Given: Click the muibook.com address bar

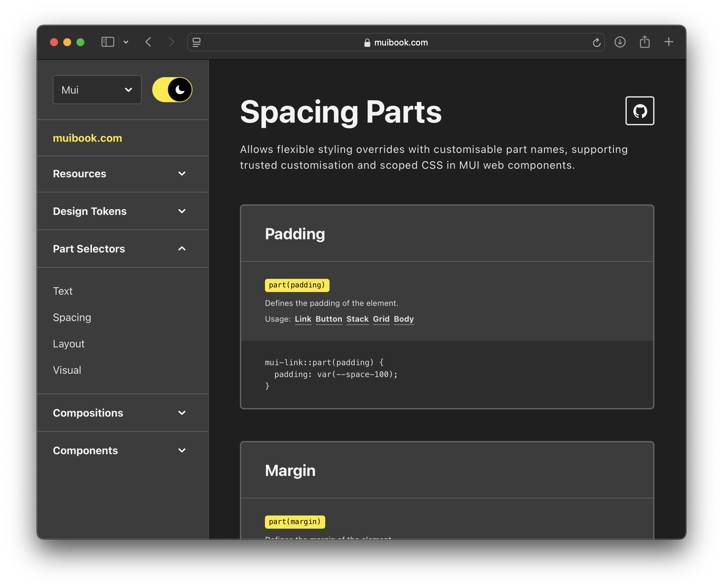Looking at the screenshot, I should [x=396, y=42].
